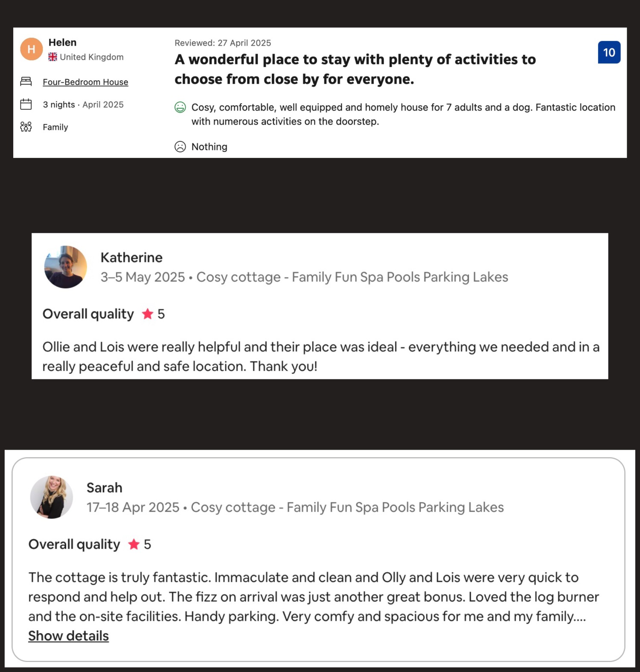Image resolution: width=640 pixels, height=672 pixels.
Task: Click the bed icon beside Four-Bedroom House
Action: [x=26, y=81]
